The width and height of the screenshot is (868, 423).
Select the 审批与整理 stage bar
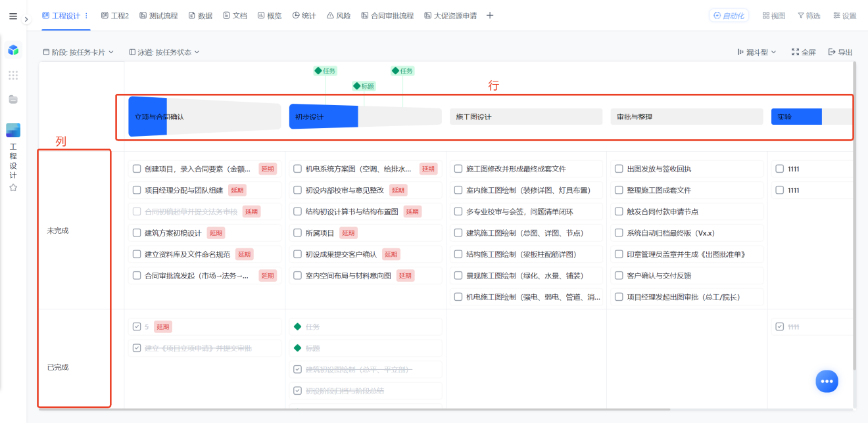pos(687,116)
